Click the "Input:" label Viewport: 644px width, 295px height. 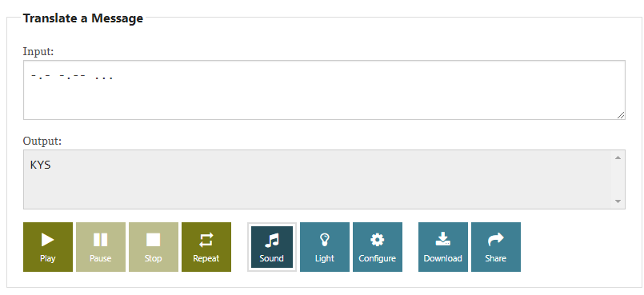pyautogui.click(x=38, y=52)
